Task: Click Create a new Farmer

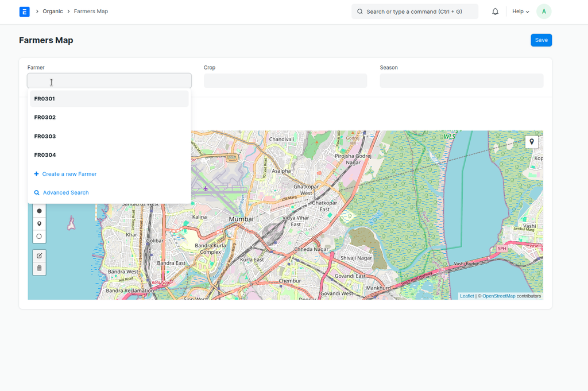Action: tap(69, 174)
